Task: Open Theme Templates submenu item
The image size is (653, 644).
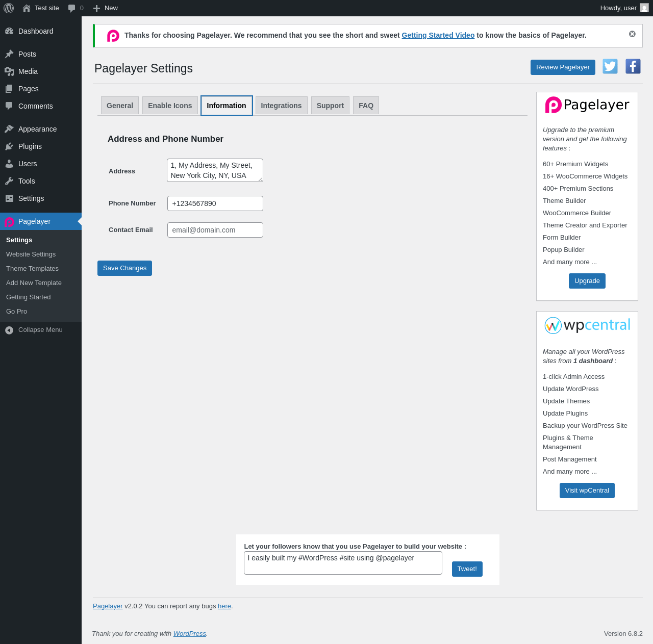Action: [x=33, y=269]
